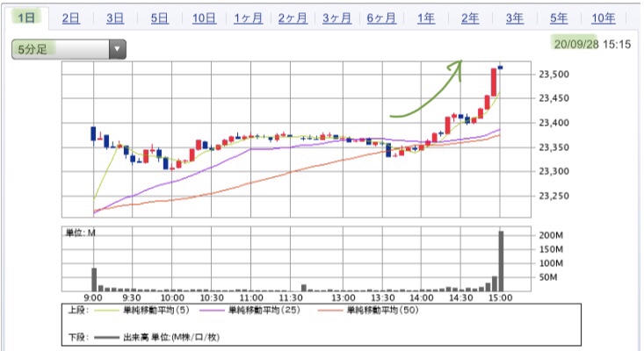Click the 14:00 time axis label
Viewport: 644px width, 351px height.
point(422,297)
